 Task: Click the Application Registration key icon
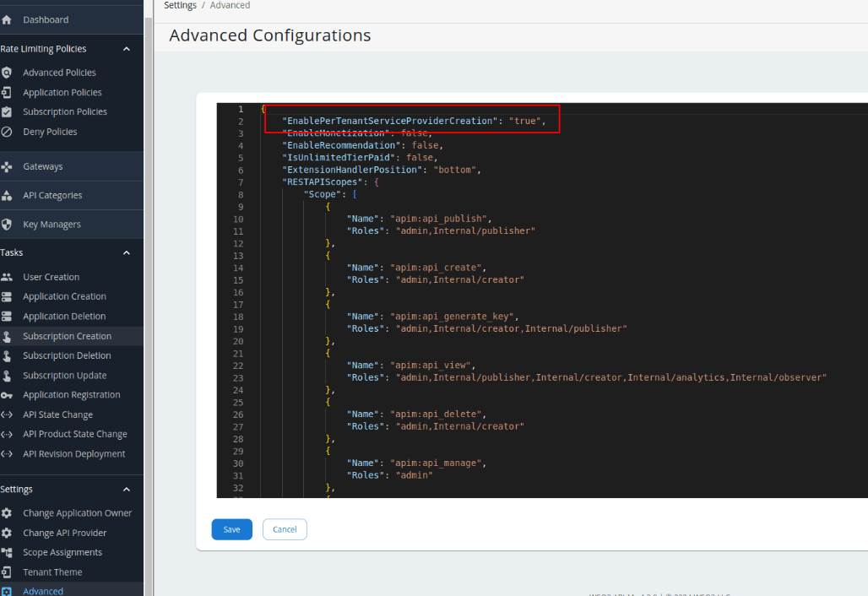click(x=8, y=394)
